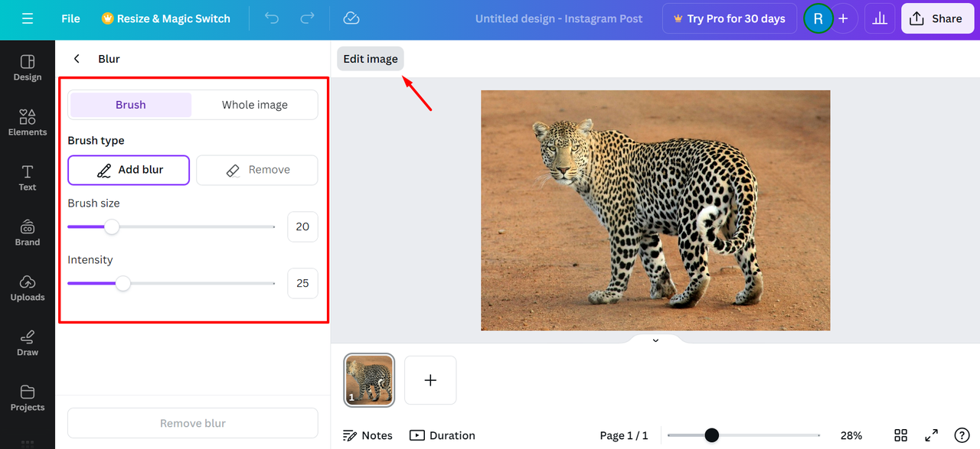Click the Intensity slider handle
980x449 pixels.
[122, 283]
